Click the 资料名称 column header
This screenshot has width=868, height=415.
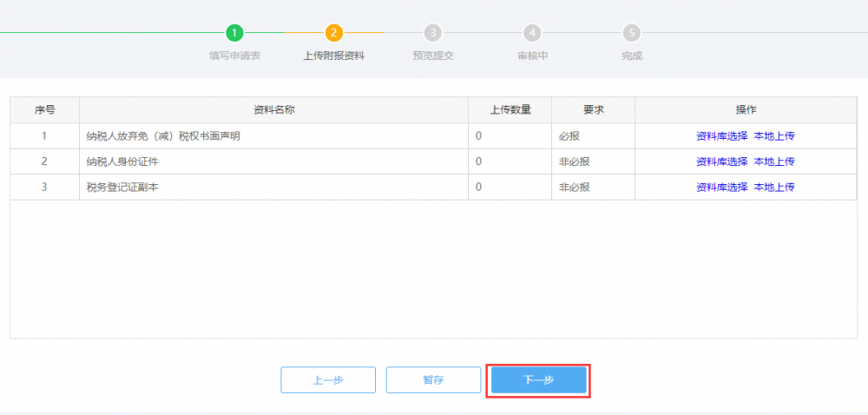click(x=273, y=110)
